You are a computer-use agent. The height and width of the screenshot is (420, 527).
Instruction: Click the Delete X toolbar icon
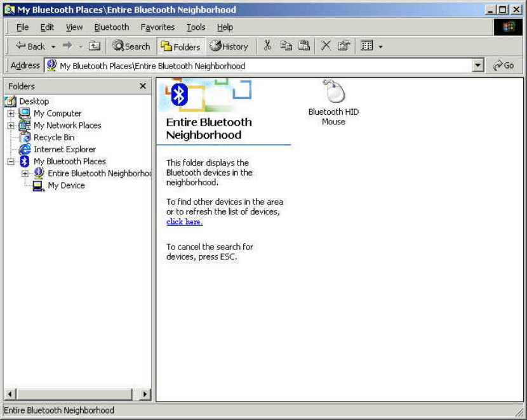point(325,46)
